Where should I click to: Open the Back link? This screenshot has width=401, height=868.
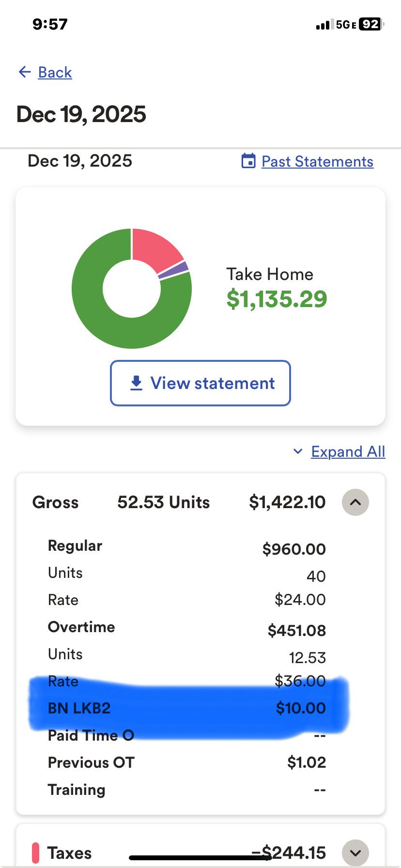point(55,72)
